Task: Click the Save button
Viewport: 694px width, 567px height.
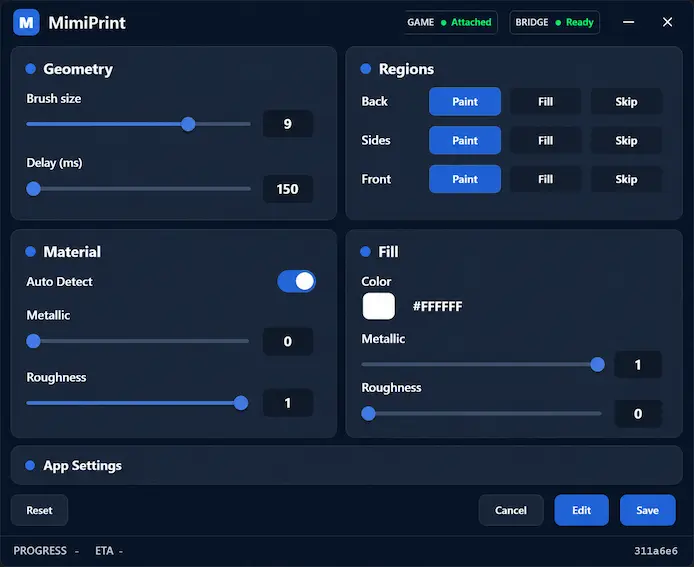Action: 648,510
